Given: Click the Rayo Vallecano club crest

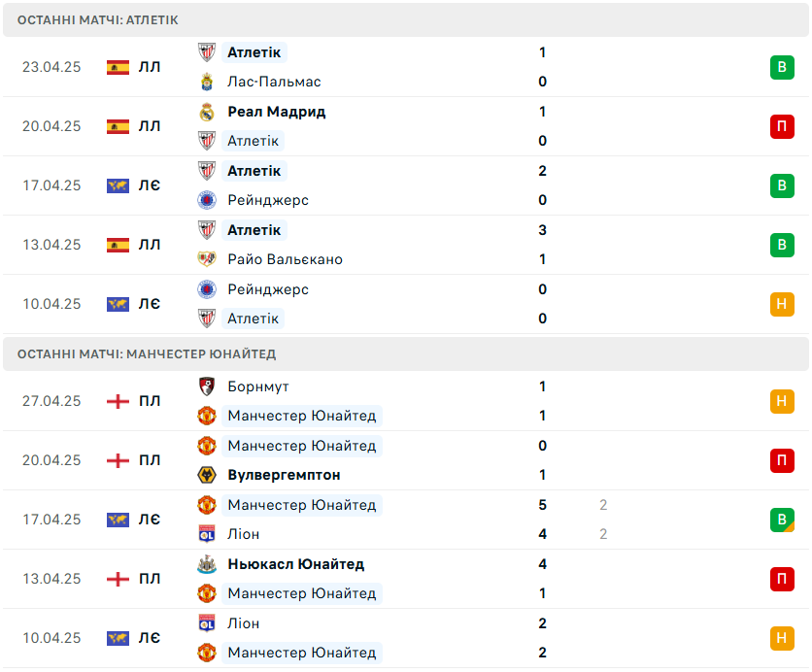Looking at the screenshot, I should coord(207,259).
